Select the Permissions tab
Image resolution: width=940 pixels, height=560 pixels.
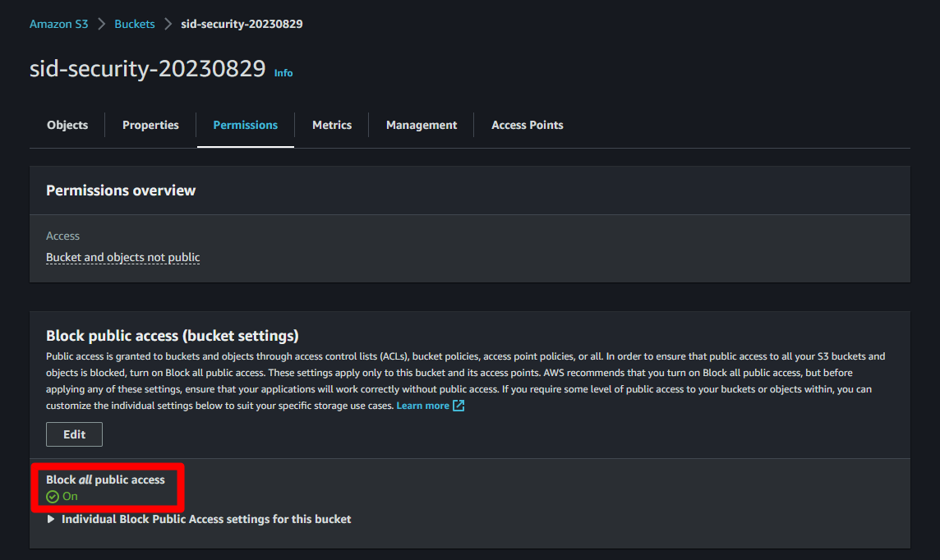[245, 125]
